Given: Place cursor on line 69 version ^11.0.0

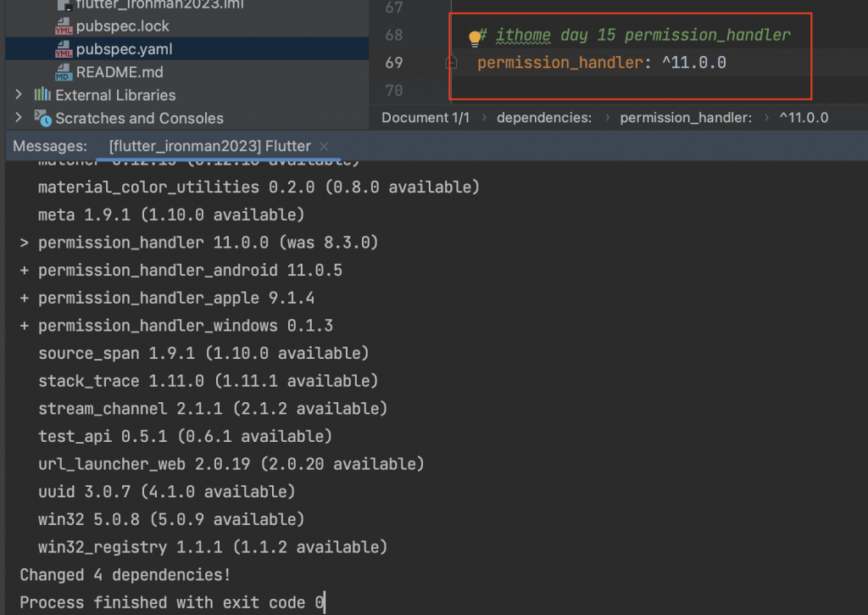Looking at the screenshot, I should click(694, 63).
